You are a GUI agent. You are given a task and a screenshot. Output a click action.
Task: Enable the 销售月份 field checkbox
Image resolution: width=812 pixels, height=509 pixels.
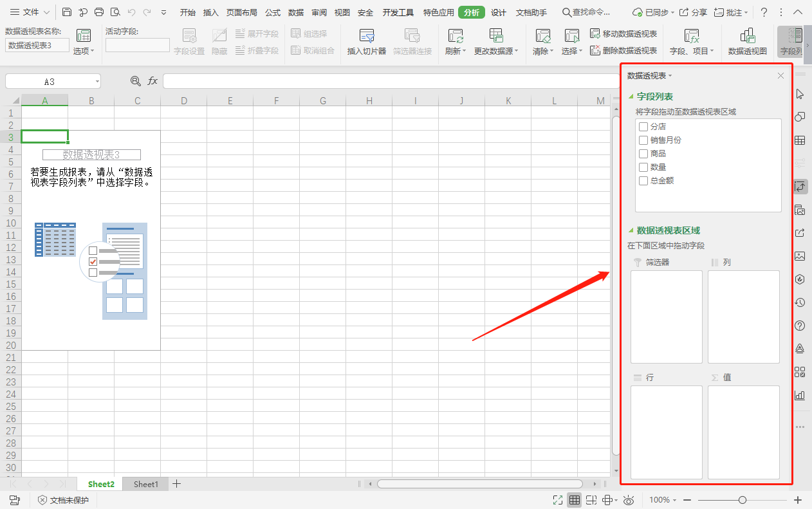[643, 140]
